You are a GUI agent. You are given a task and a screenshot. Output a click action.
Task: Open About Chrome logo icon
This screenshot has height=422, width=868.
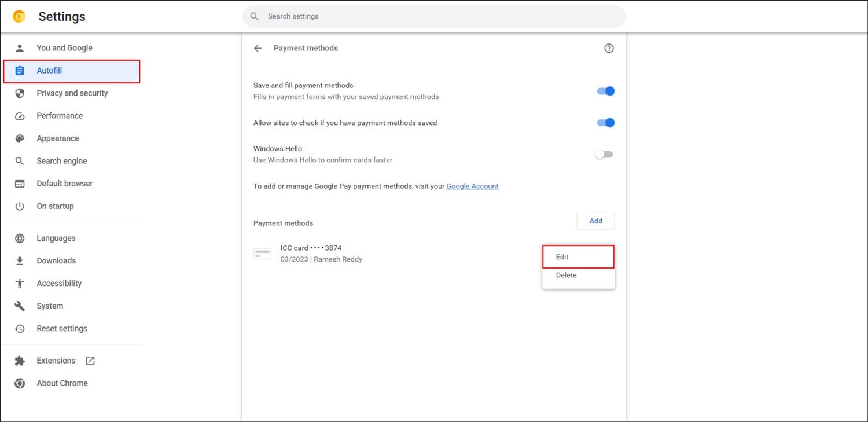point(20,383)
